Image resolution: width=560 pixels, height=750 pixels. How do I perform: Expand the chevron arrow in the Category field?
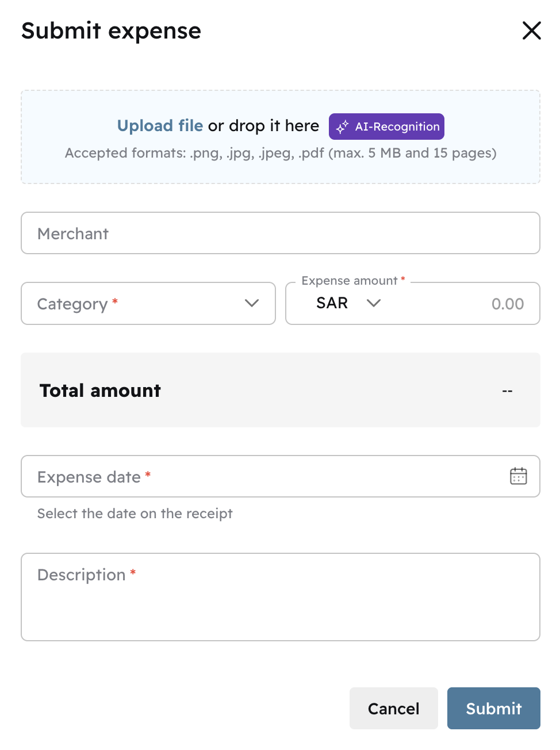252,303
